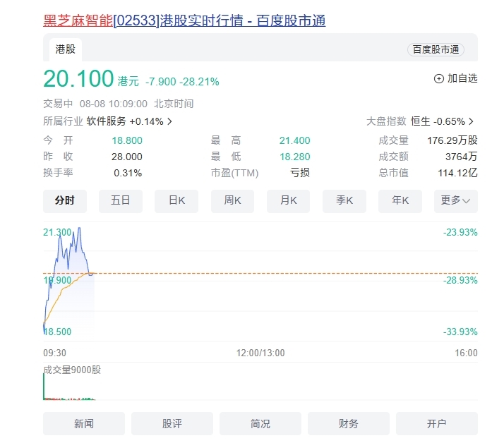
Task: Switch chart to 五日 view
Action: (x=121, y=201)
